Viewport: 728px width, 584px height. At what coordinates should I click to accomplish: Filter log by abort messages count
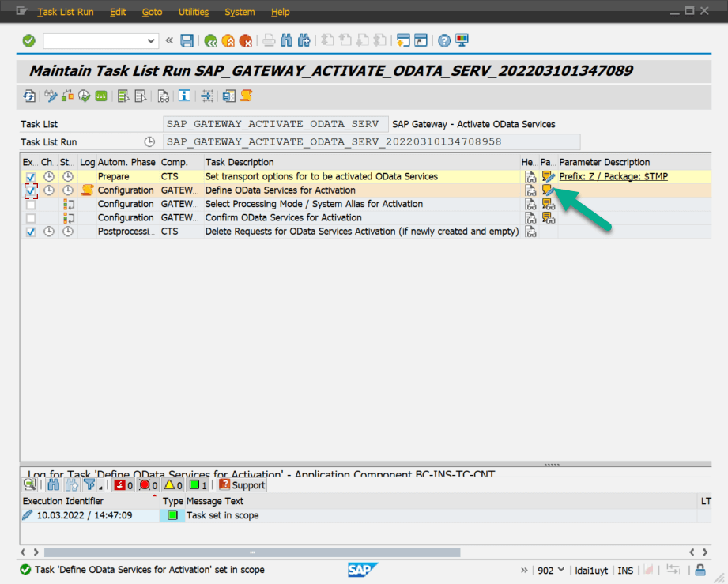click(x=124, y=485)
